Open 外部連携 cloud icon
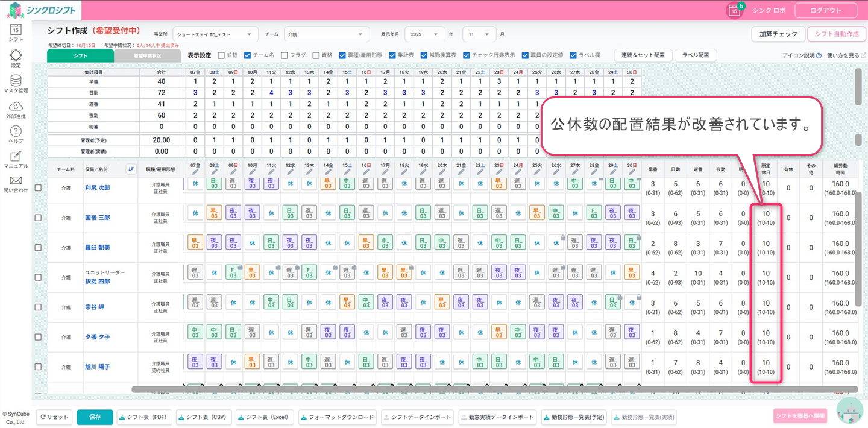868x428 pixels. pyautogui.click(x=16, y=106)
